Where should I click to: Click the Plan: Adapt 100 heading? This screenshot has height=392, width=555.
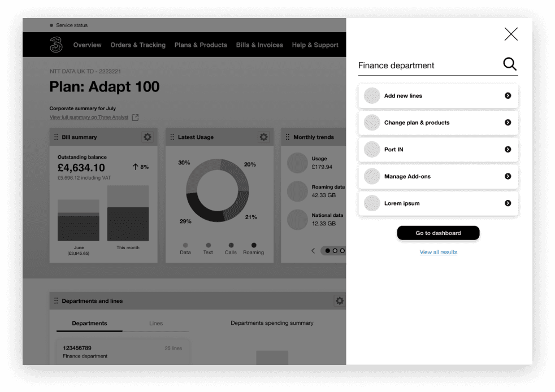tap(105, 86)
